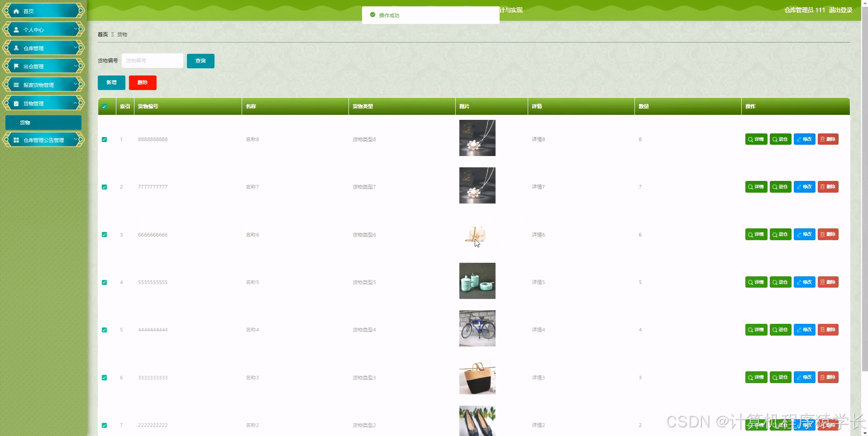Click 进仓 for item 6666666666
This screenshot has height=436, width=868.
coord(780,234)
